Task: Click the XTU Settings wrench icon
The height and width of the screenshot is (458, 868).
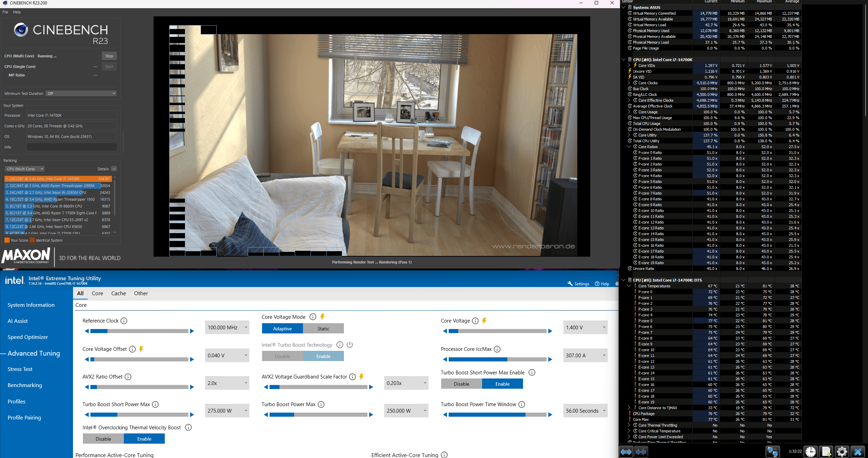Action: click(570, 284)
